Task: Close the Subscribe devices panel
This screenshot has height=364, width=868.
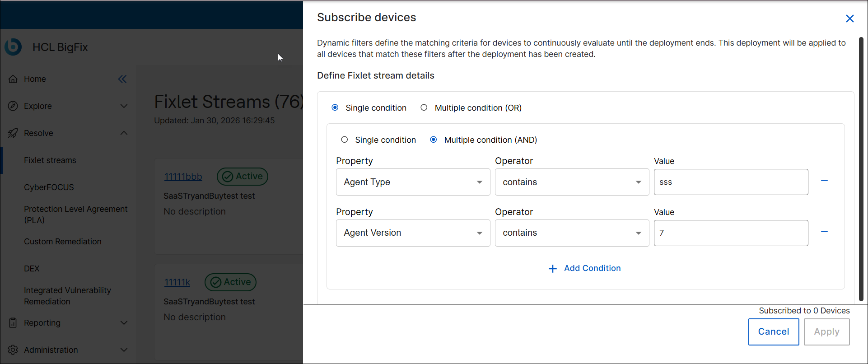Action: (x=849, y=19)
